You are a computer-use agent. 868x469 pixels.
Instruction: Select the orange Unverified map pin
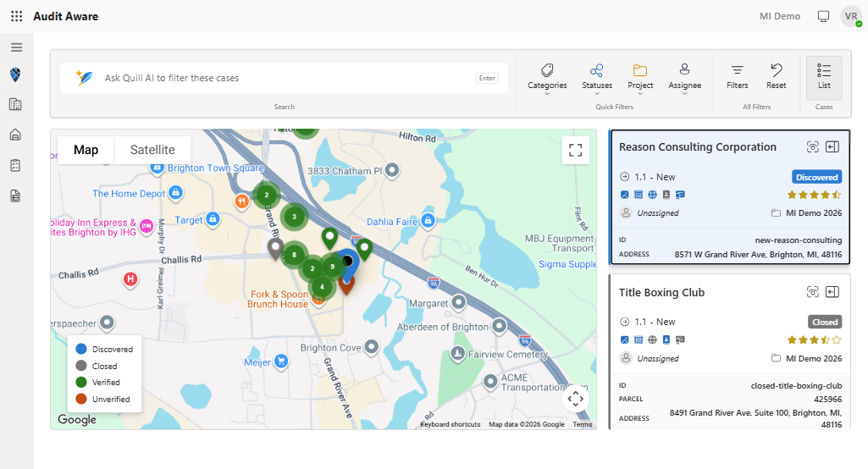[346, 287]
